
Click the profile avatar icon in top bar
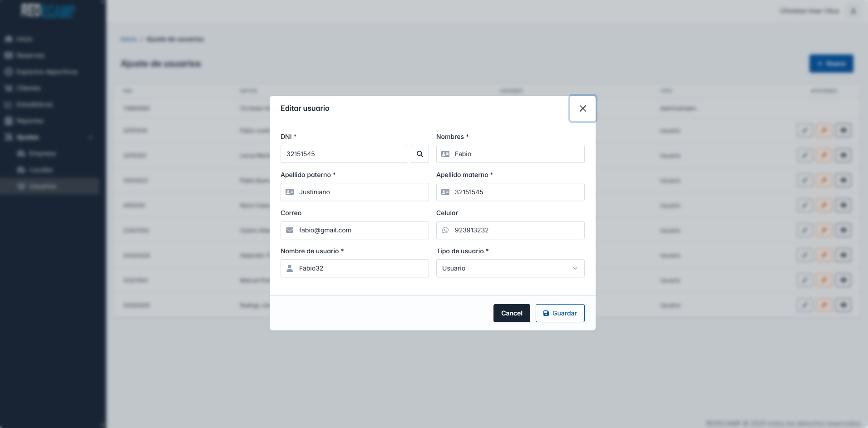[853, 11]
